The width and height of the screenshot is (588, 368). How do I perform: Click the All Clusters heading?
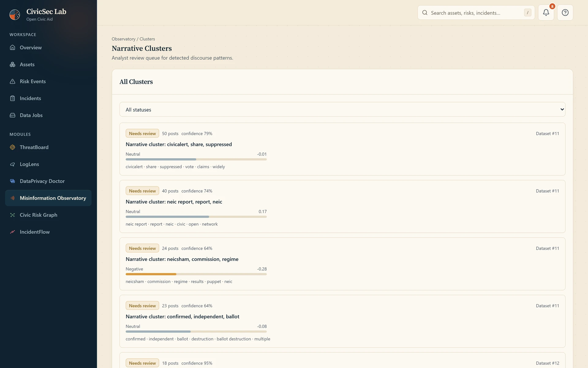coord(136,82)
